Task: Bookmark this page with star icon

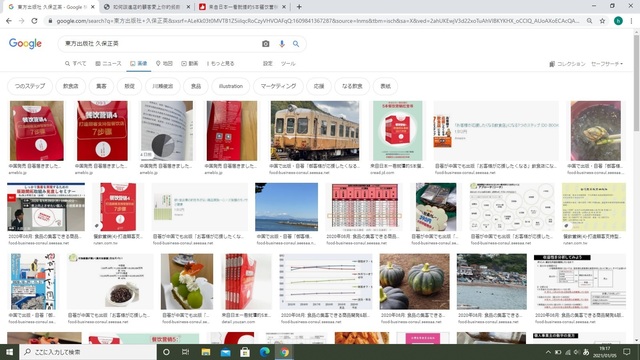Action: click(602, 21)
